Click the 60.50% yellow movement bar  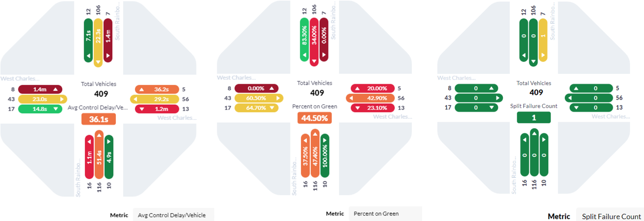click(259, 98)
